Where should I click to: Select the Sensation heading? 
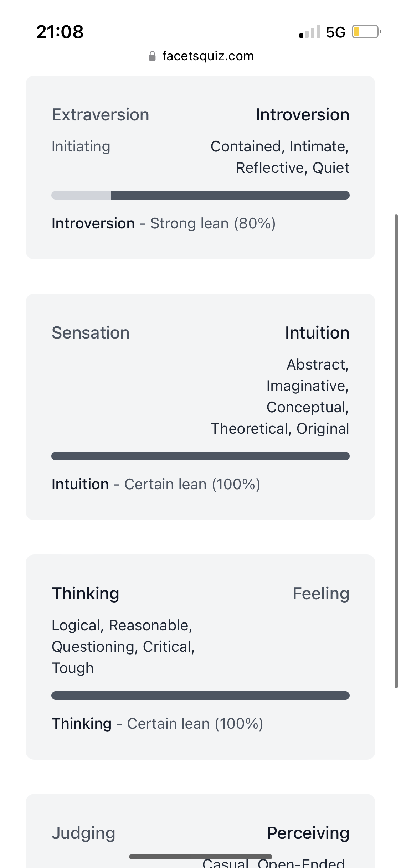(91, 333)
